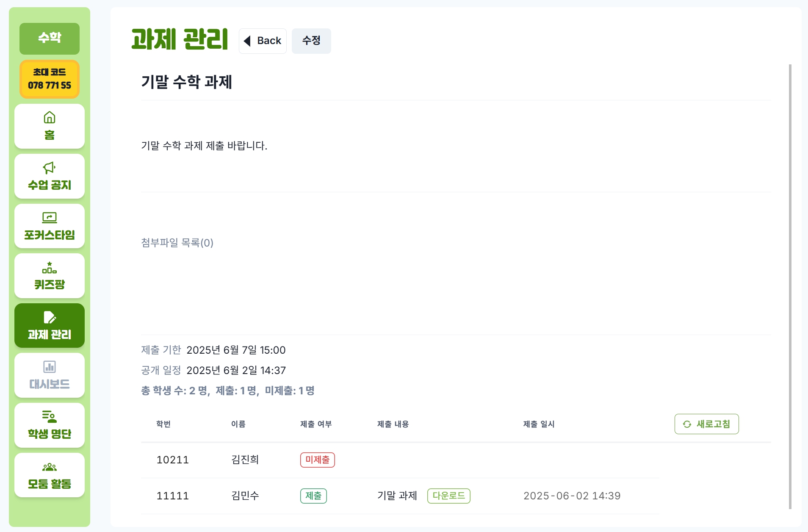
Task: Open the 퀴즈팡 podium icon
Action: click(50, 268)
